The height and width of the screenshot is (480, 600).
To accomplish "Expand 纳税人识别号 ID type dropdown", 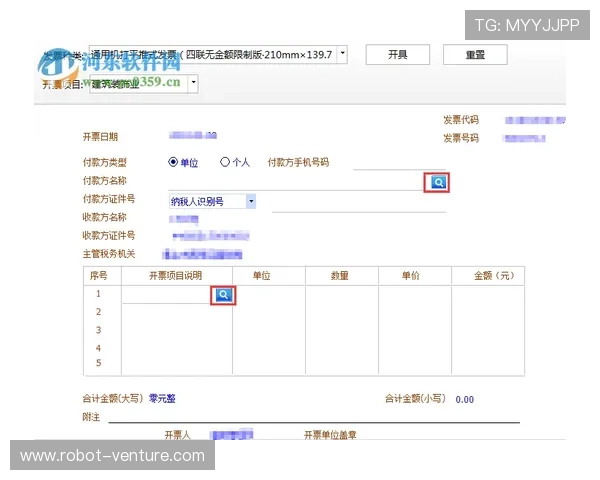I will (251, 201).
